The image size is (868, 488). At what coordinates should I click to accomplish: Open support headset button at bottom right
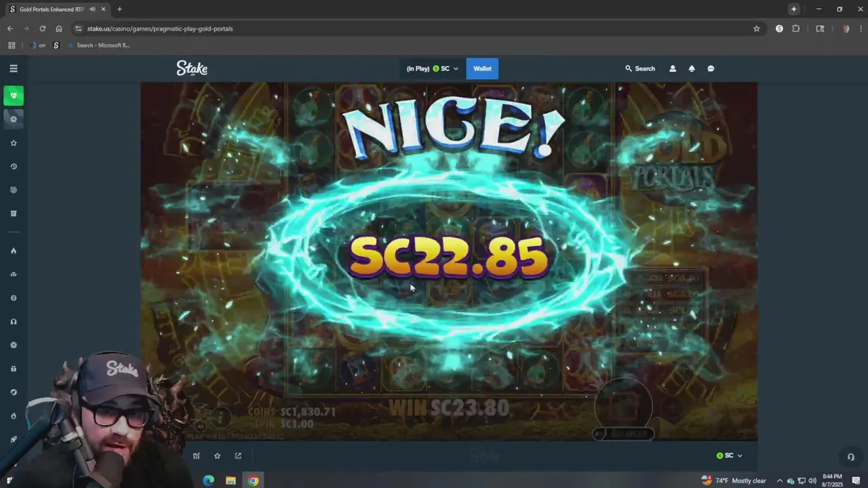(850, 457)
